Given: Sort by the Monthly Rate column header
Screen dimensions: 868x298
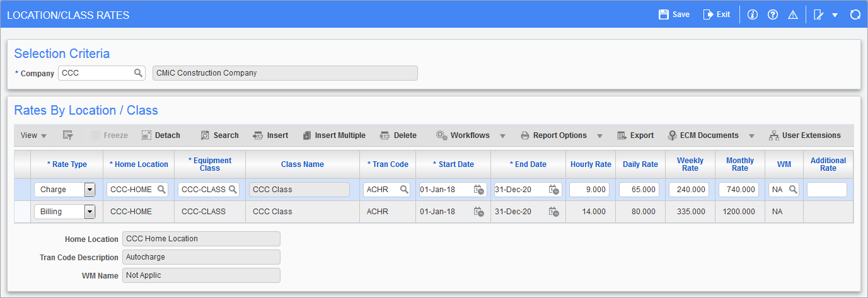Looking at the screenshot, I should coord(739,164).
